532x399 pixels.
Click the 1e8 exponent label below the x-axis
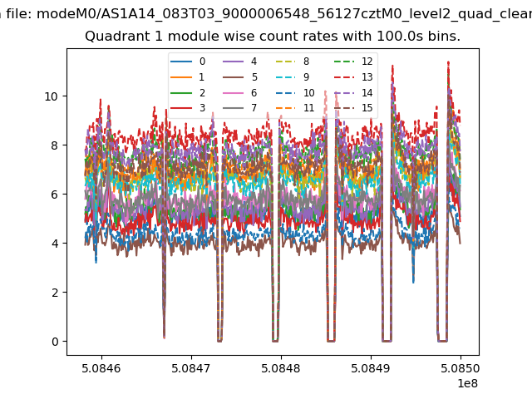(x=466, y=382)
